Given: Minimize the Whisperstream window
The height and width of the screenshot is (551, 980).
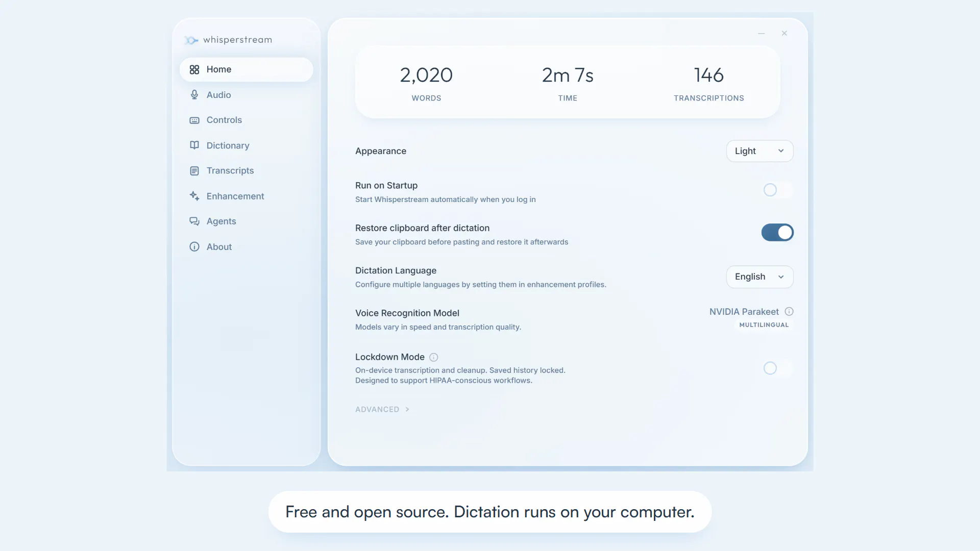Looking at the screenshot, I should (x=762, y=33).
